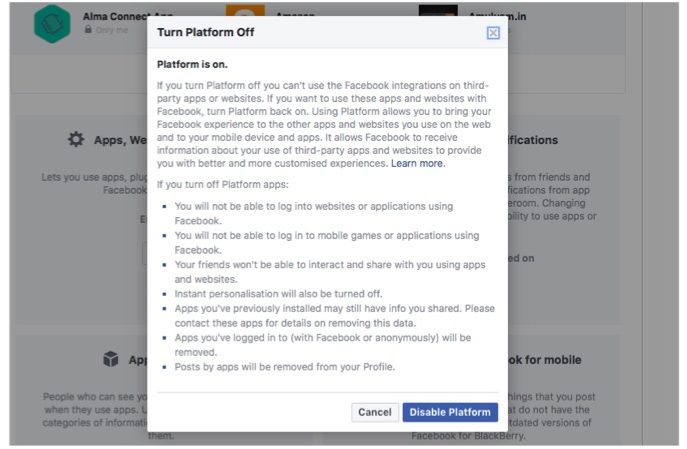Click the 'Only me' privacy label

click(x=114, y=30)
